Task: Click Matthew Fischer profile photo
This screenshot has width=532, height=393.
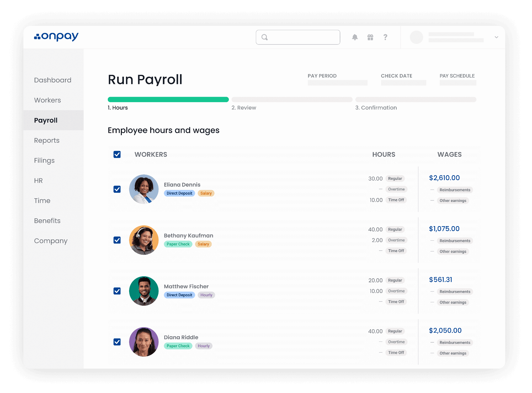Action: 144,291
